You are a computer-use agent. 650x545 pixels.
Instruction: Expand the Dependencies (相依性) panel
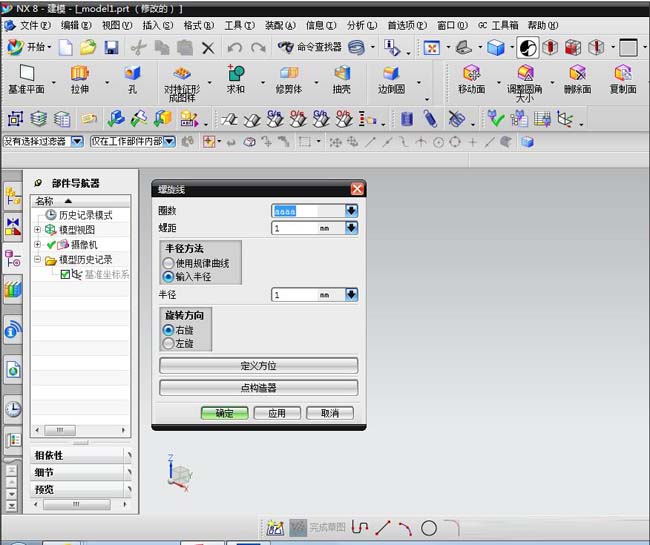pos(80,455)
